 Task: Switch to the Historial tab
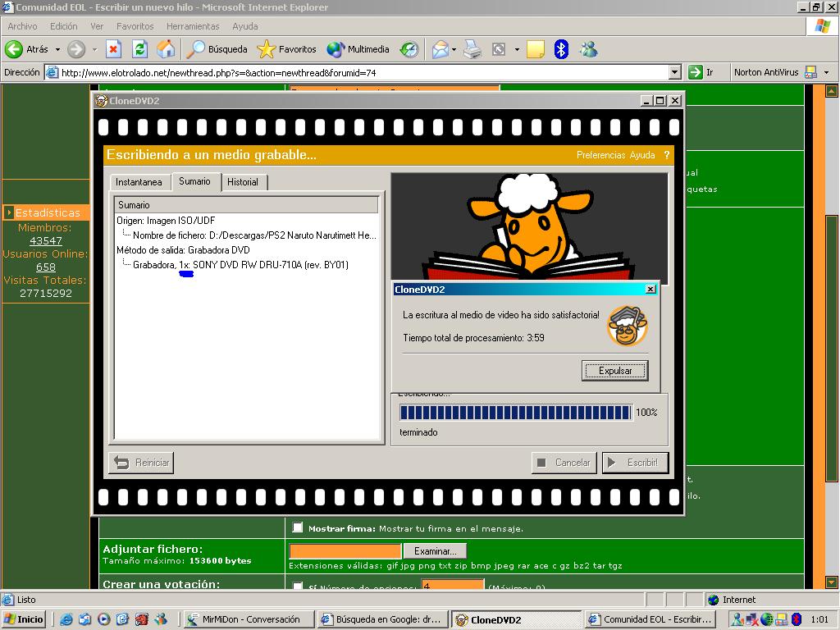pos(243,182)
